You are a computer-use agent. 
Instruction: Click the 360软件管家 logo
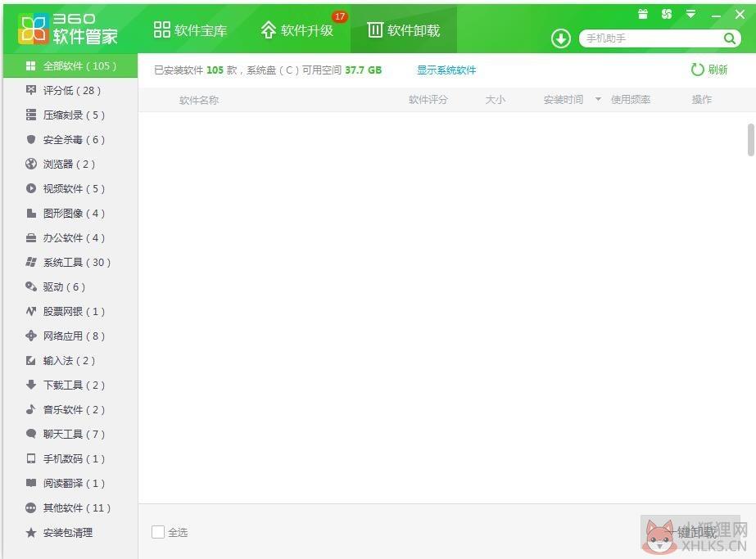[68, 29]
